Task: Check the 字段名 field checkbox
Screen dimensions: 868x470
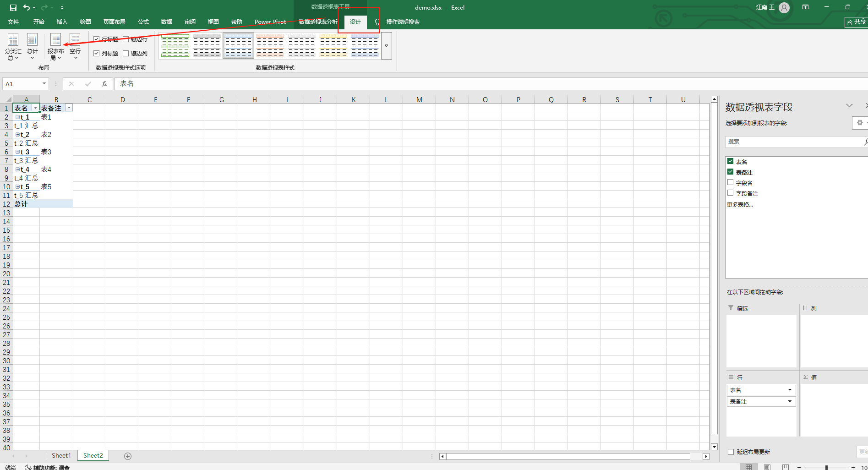Action: tap(731, 182)
